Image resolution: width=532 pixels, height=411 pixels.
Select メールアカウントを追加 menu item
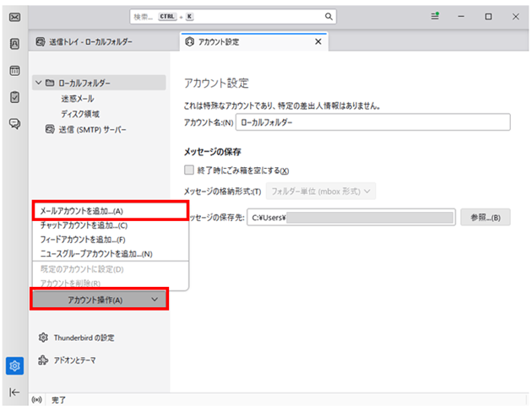82,211
